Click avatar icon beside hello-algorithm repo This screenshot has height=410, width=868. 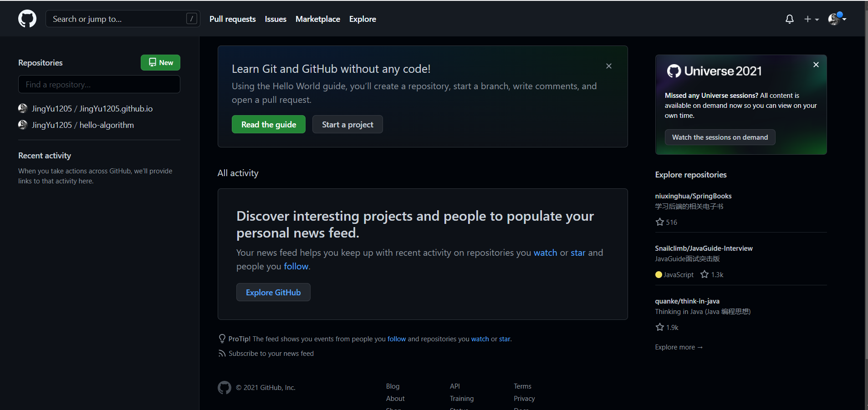23,125
